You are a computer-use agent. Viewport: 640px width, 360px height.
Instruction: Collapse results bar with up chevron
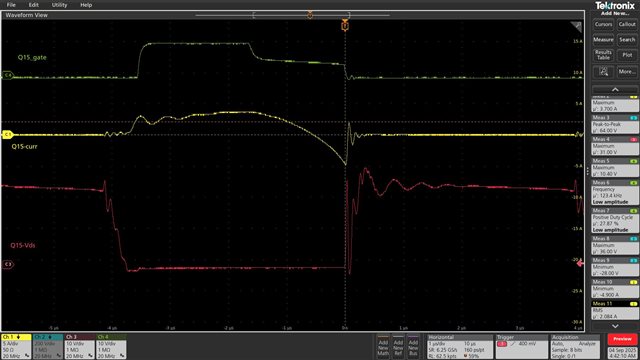[x=615, y=89]
